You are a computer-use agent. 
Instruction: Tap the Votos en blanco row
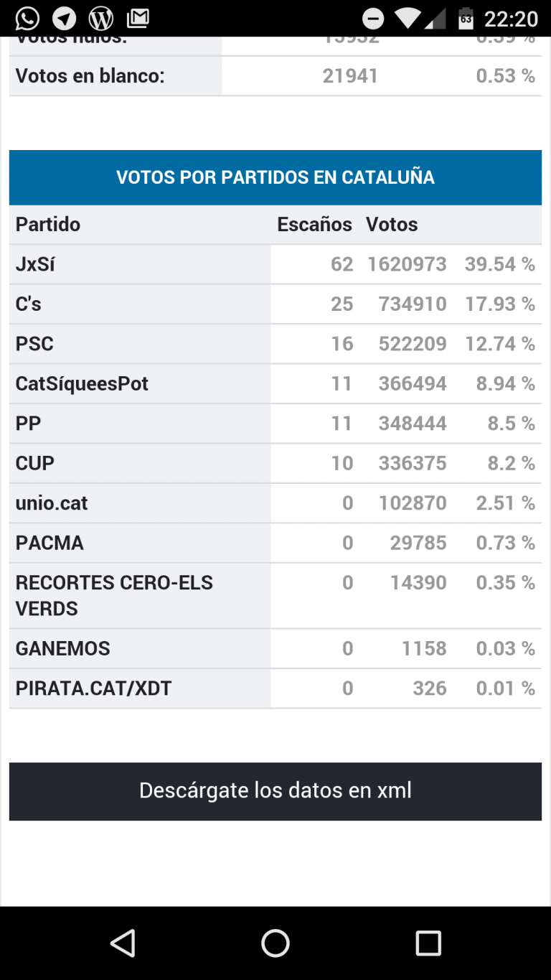coord(275,76)
